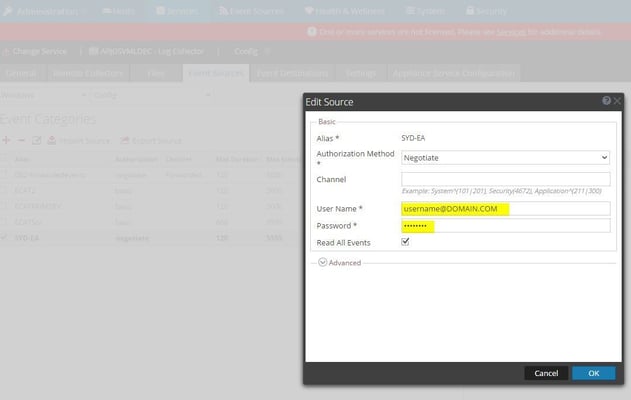Open the Services menu in top bar
Screen dimensions: 631x400
177,11
